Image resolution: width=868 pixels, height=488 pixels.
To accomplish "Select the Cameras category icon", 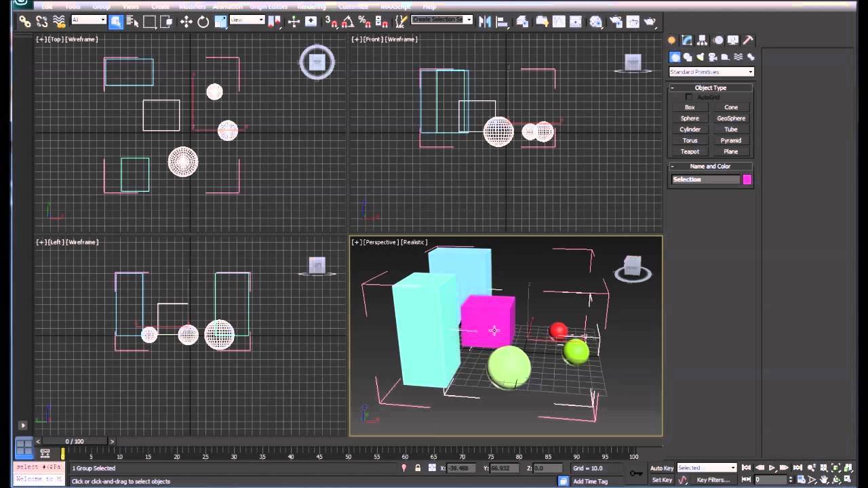I will tap(713, 57).
